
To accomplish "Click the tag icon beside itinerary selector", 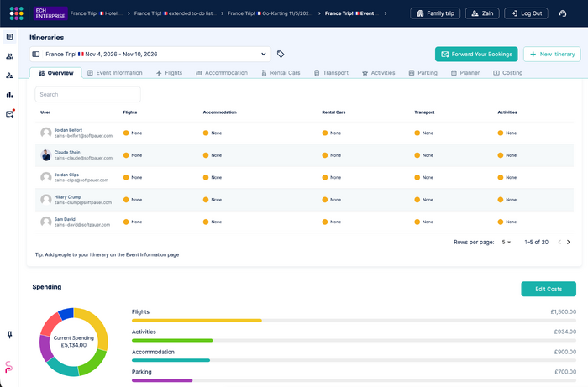I will [x=281, y=55].
